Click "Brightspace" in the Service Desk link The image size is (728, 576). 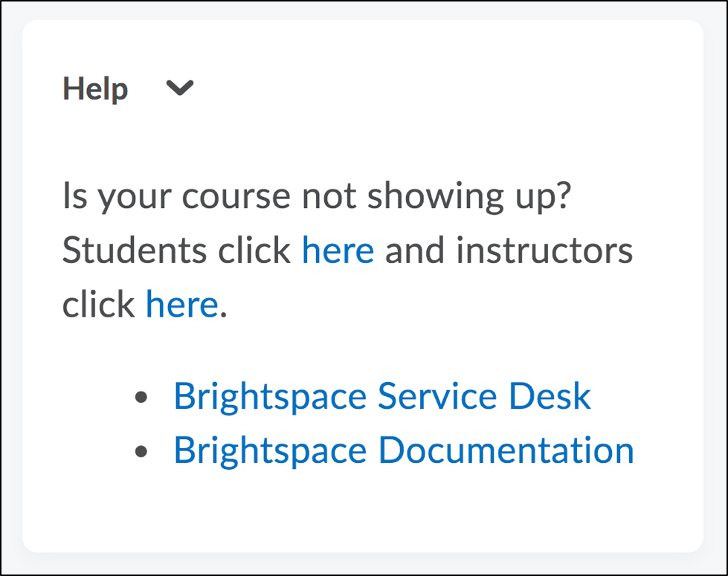point(270,395)
